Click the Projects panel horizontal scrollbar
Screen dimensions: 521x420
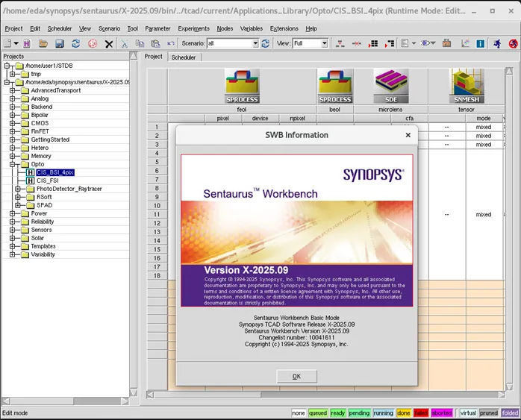click(x=66, y=401)
